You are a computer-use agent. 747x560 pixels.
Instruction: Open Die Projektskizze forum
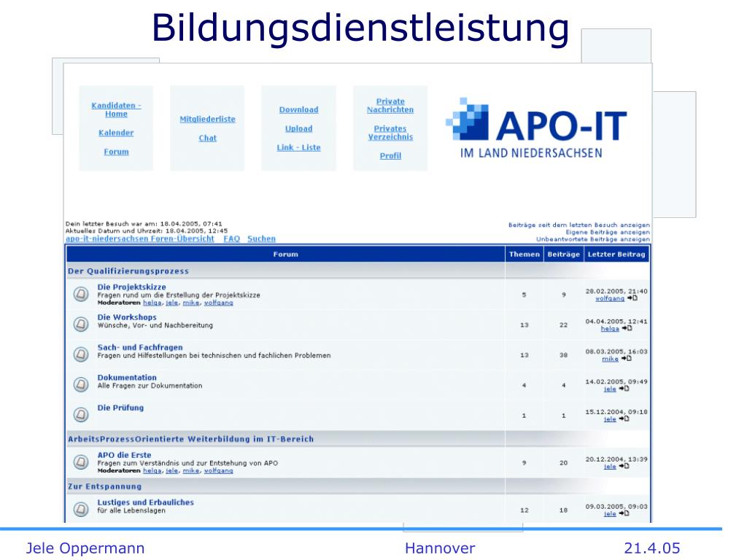[131, 287]
